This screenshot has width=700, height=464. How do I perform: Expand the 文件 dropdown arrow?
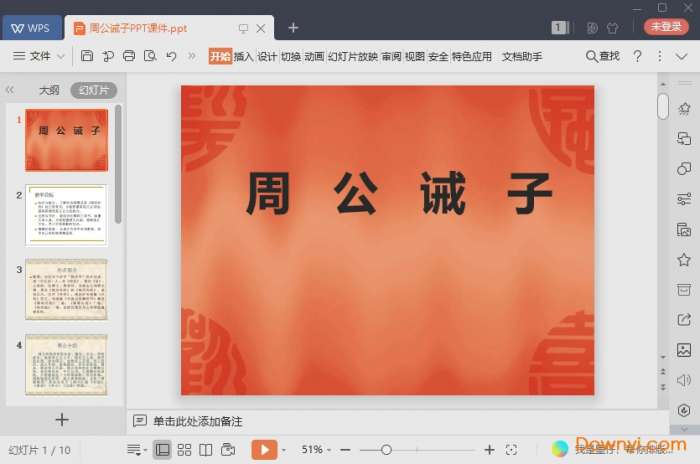tap(61, 56)
